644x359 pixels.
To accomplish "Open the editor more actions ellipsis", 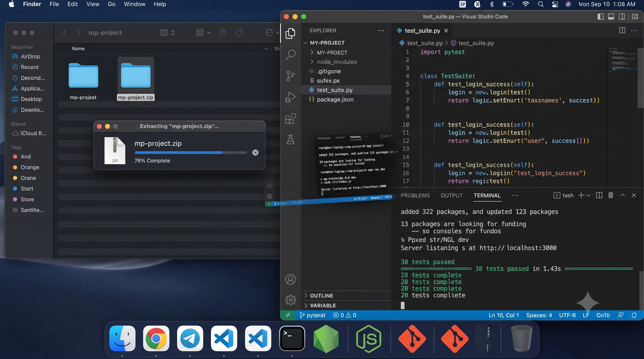I will point(634,30).
